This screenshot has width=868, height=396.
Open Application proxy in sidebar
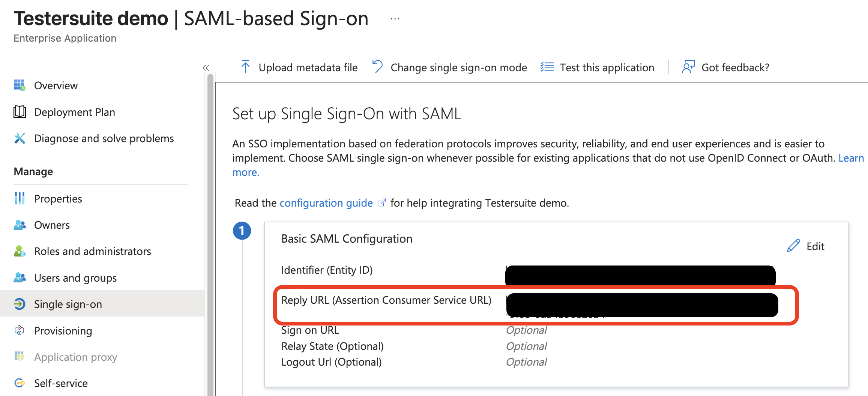click(75, 357)
